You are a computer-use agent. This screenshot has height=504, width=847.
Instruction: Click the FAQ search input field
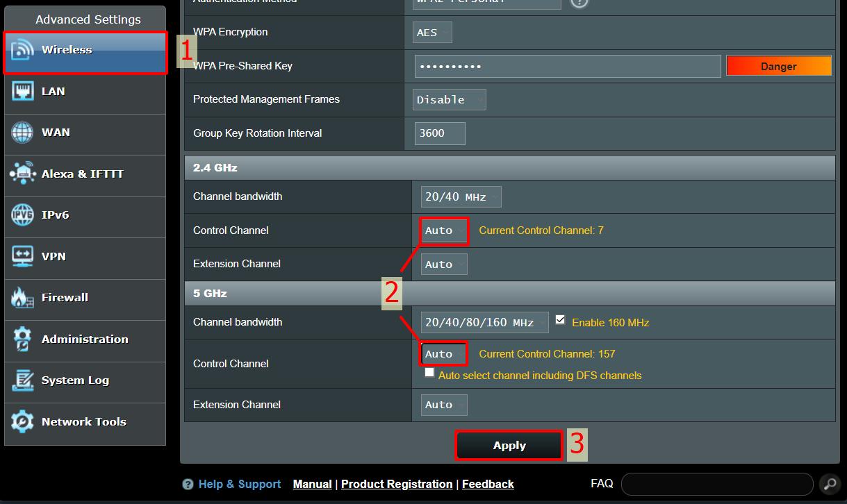click(x=717, y=484)
